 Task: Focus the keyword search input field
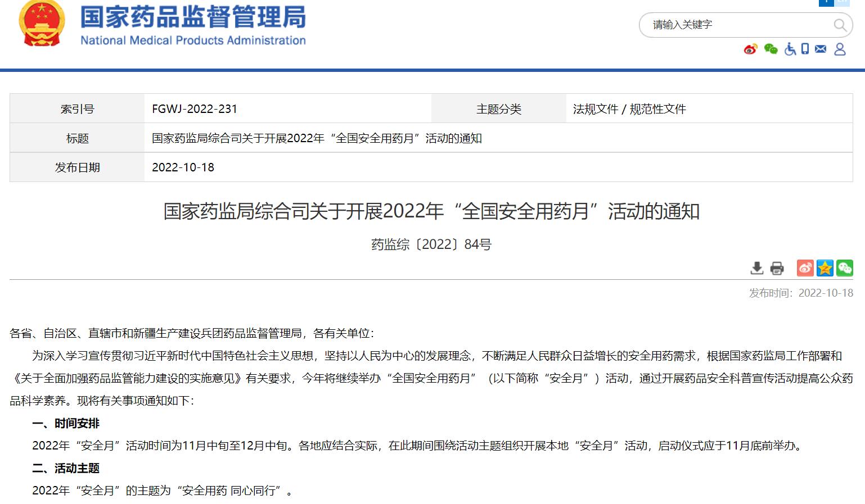[x=737, y=25]
